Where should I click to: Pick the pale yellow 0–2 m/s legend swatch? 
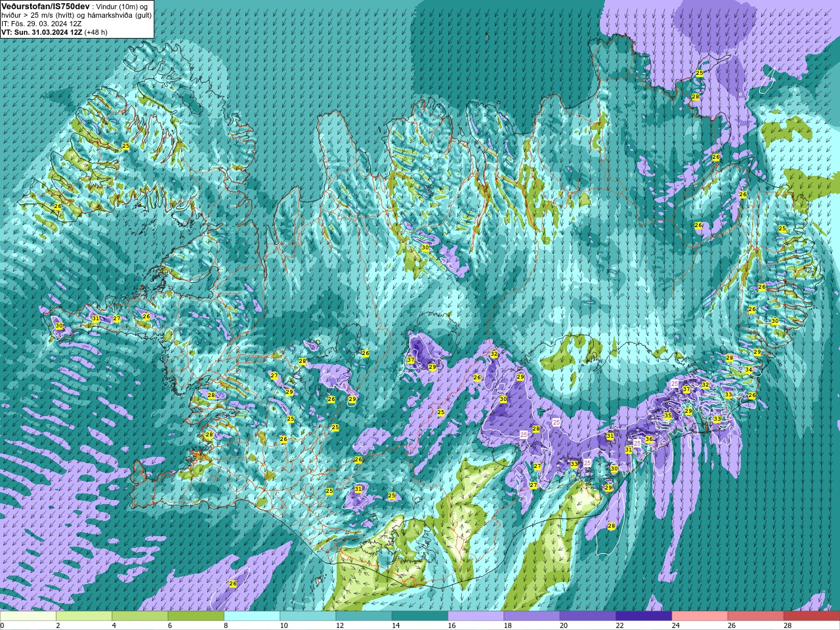pos(28,616)
